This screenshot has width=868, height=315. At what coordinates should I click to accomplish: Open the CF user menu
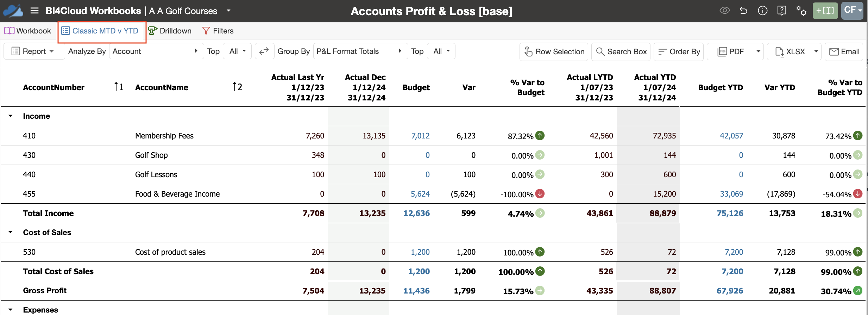(852, 11)
